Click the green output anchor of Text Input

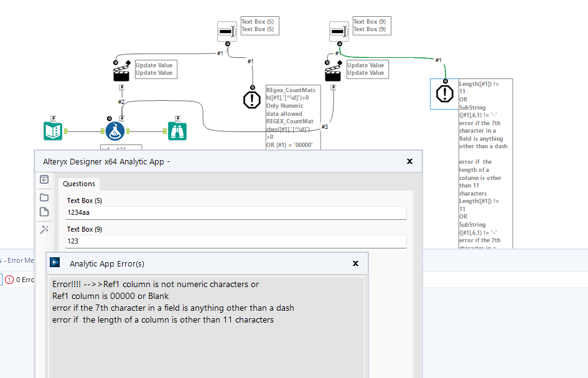tap(66, 131)
